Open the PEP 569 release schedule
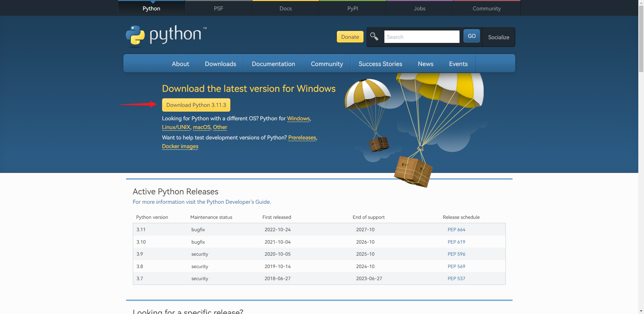The image size is (644, 314). click(x=457, y=266)
